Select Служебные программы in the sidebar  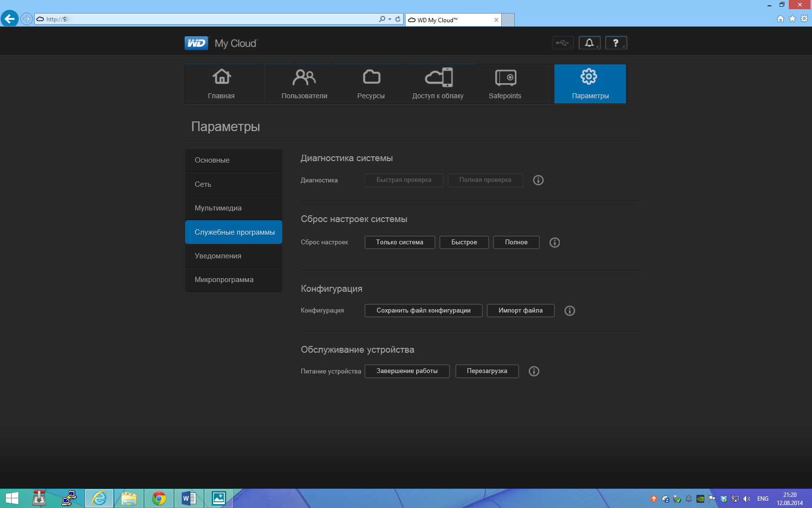pyautogui.click(x=233, y=232)
